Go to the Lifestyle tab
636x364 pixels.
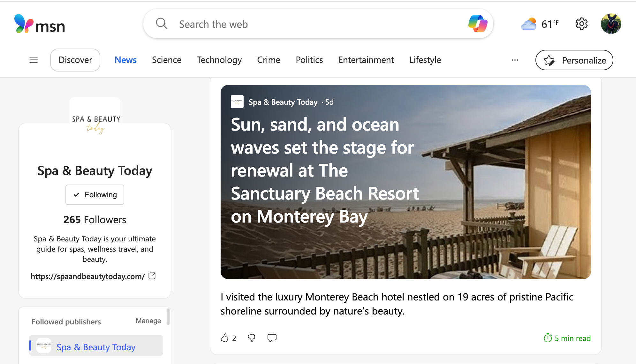point(425,60)
